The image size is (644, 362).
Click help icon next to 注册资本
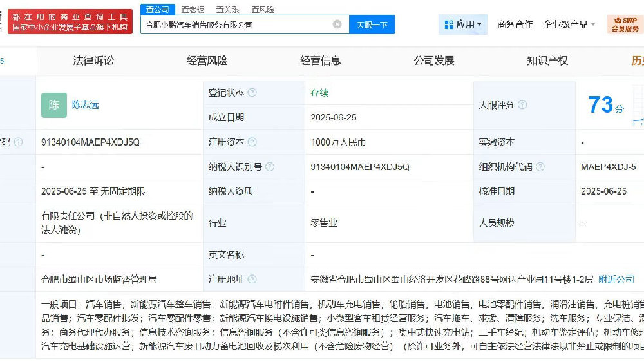click(252, 142)
